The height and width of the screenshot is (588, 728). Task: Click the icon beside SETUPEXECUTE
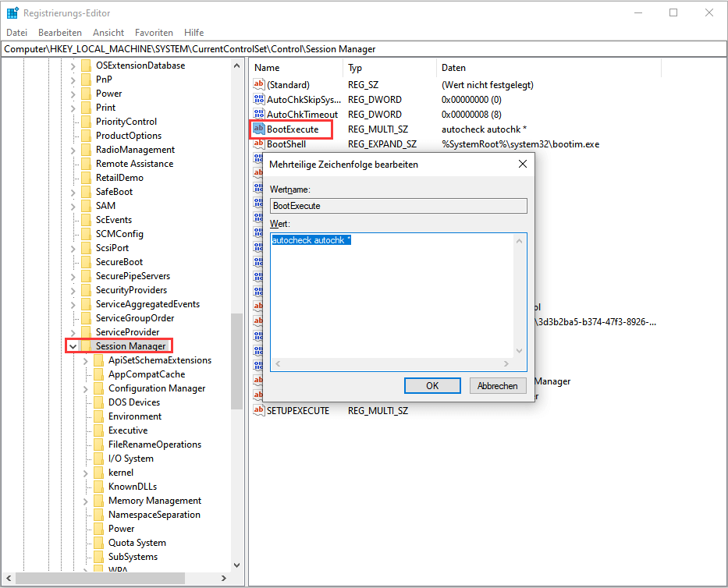pos(258,410)
